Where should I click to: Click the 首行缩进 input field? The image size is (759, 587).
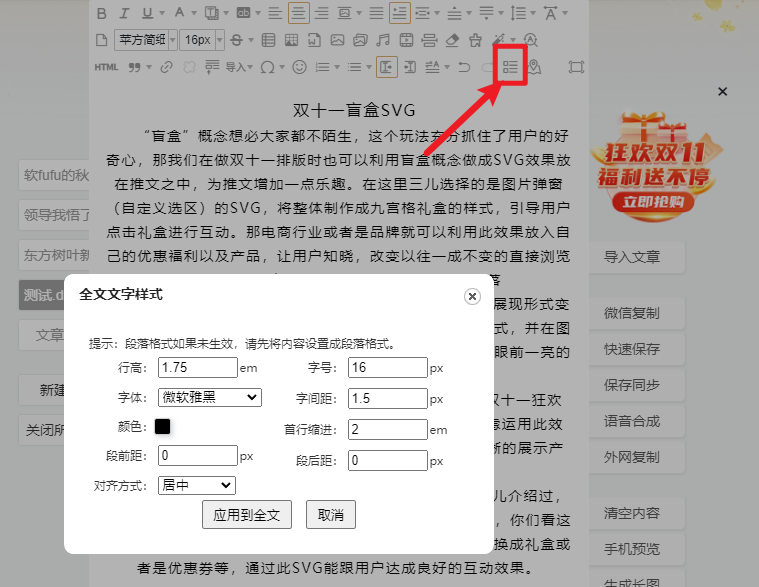(388, 429)
